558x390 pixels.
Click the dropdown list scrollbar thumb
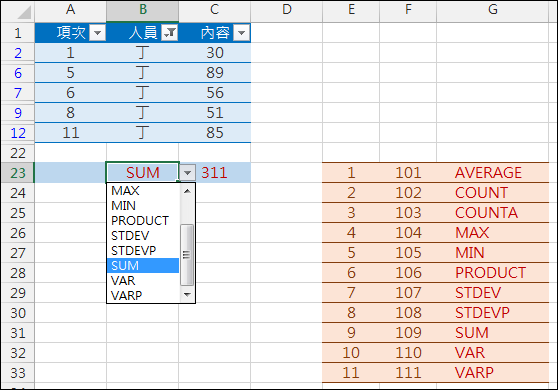click(x=187, y=255)
